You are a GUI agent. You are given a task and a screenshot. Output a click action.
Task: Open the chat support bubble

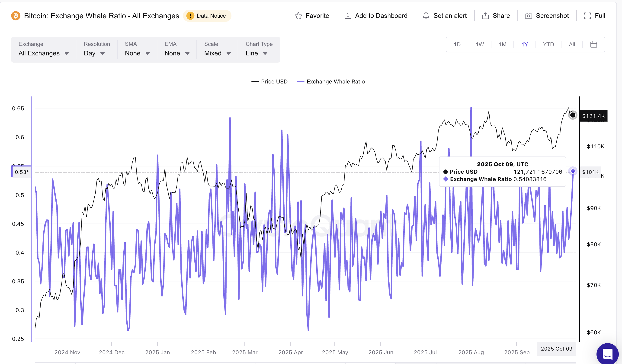[x=608, y=354]
